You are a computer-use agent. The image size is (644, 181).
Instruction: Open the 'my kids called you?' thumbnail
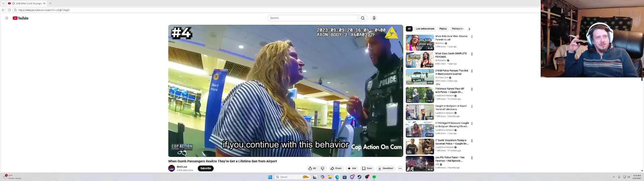pyautogui.click(x=420, y=42)
